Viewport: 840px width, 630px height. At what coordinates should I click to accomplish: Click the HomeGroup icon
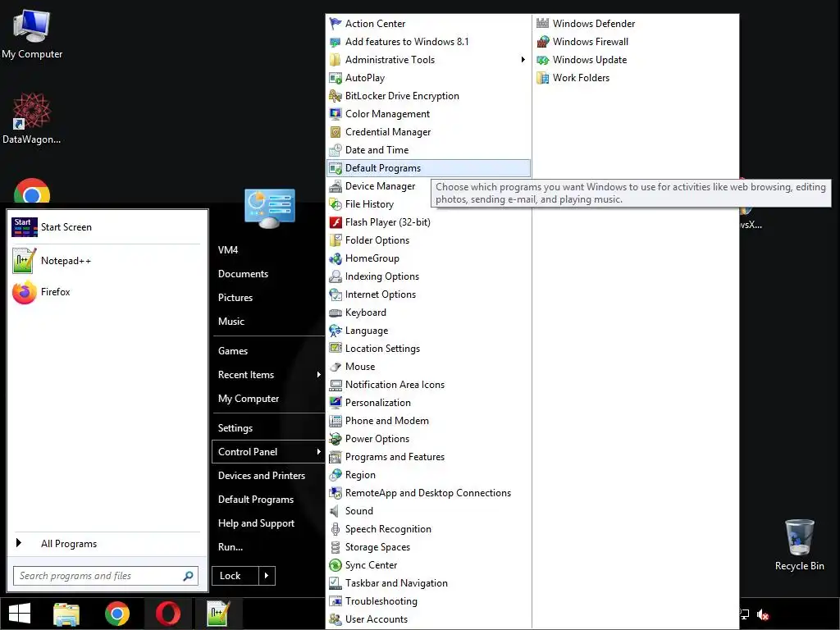pyautogui.click(x=336, y=258)
